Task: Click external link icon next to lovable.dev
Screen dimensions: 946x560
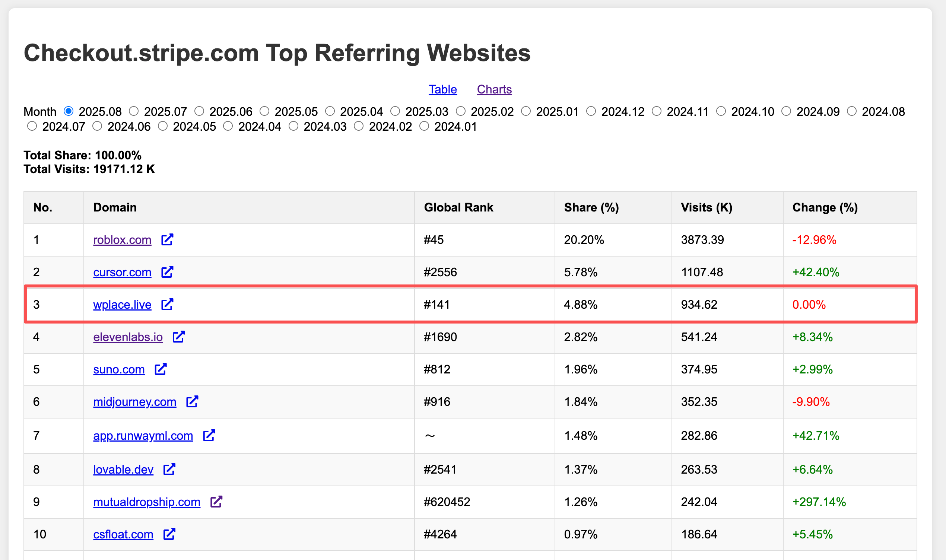Action: pyautogui.click(x=169, y=470)
